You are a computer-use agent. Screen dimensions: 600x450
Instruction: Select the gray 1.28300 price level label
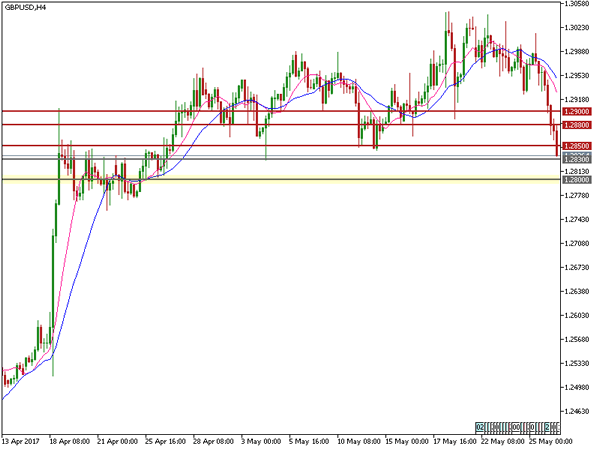(x=577, y=159)
